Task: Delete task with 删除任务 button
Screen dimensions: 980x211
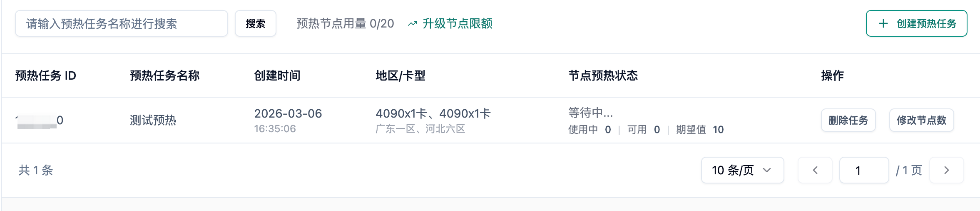Action: (x=848, y=121)
